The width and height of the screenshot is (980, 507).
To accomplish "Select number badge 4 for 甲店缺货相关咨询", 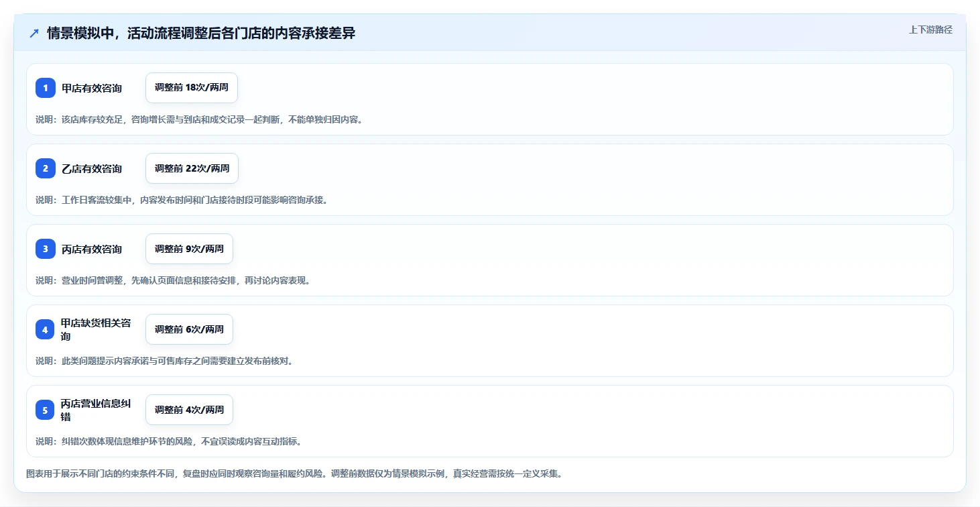I will pyautogui.click(x=46, y=329).
